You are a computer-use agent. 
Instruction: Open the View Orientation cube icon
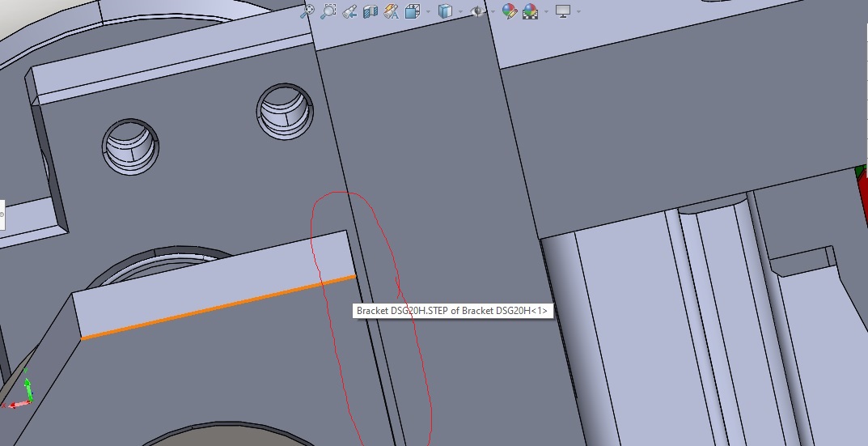pos(413,11)
